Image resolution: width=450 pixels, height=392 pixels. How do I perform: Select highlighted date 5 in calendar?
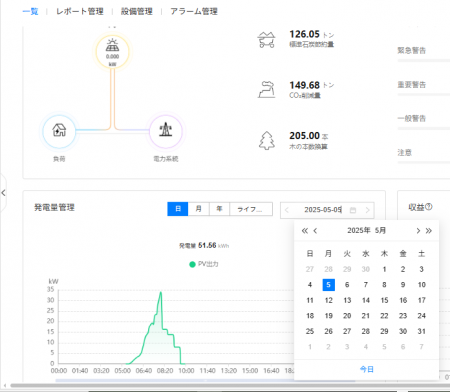tap(328, 285)
